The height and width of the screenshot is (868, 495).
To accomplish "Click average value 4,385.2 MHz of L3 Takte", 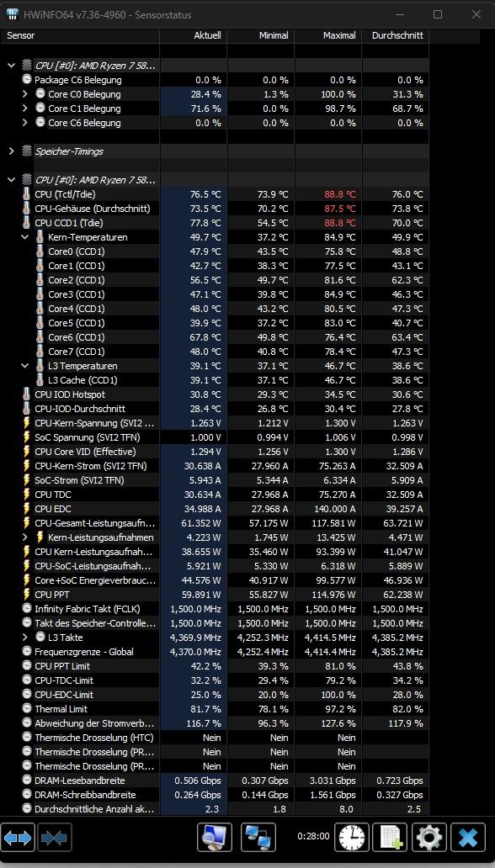I will tap(397, 638).
